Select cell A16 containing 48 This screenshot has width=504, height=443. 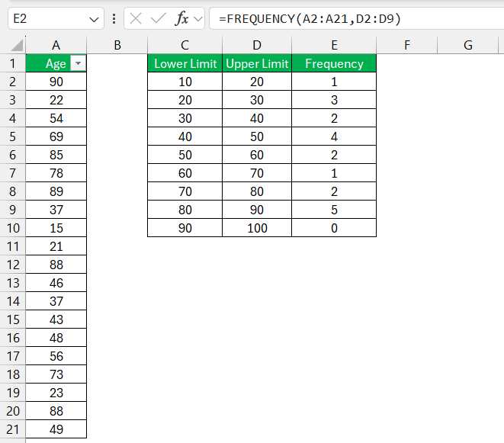[56, 338]
